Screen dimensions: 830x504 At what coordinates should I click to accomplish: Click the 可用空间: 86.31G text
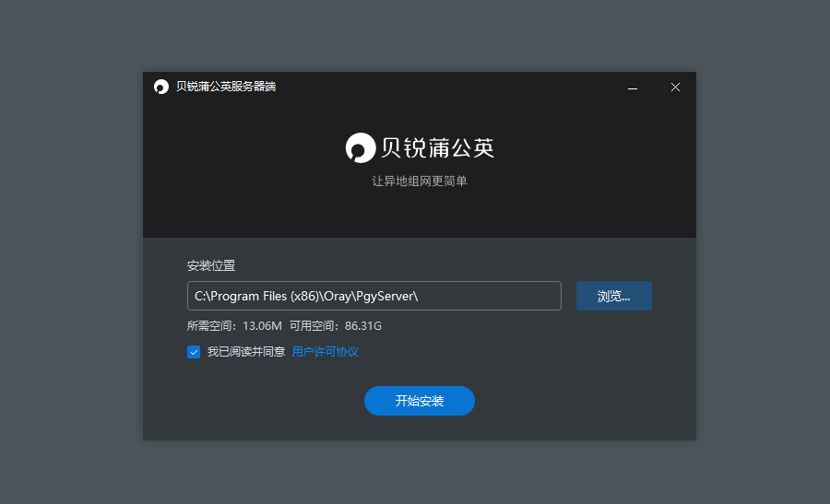click(336, 326)
